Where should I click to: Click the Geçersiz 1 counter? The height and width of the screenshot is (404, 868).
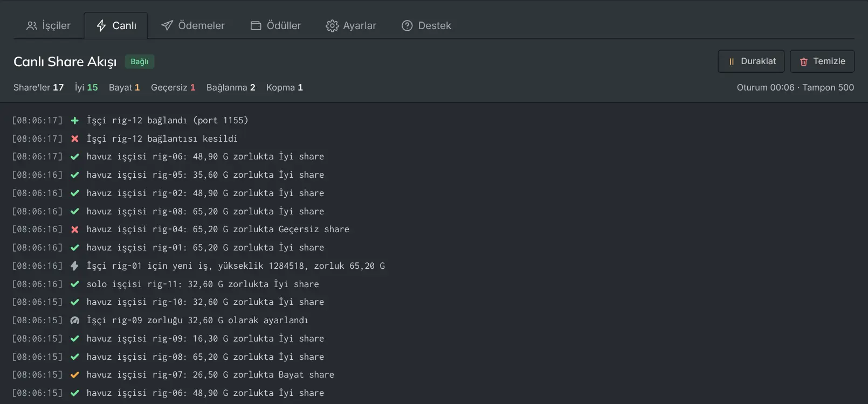point(173,87)
